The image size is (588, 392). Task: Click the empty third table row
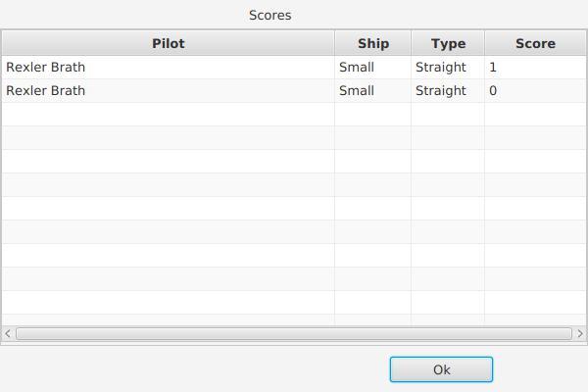click(x=294, y=114)
